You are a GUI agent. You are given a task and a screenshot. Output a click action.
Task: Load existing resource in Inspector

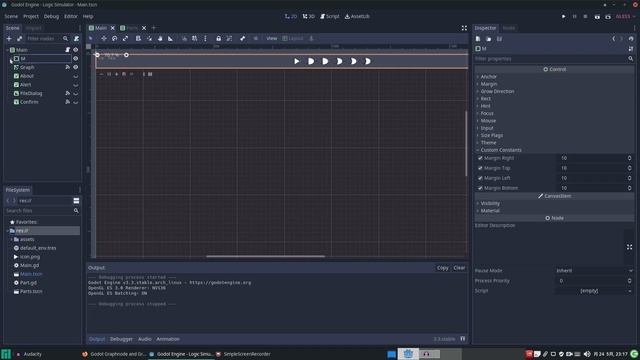489,39
